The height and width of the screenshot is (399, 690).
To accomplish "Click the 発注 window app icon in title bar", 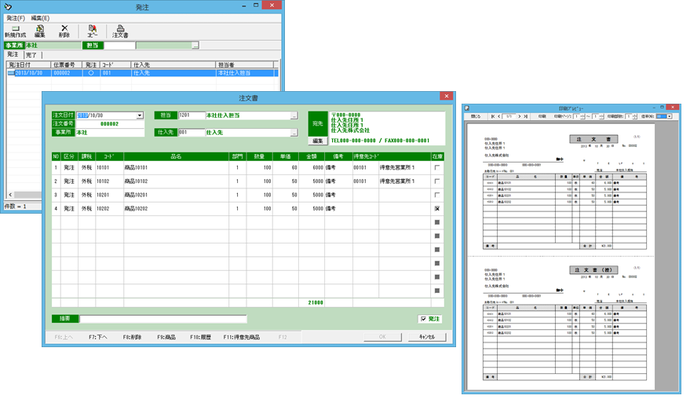I will click(x=7, y=7).
